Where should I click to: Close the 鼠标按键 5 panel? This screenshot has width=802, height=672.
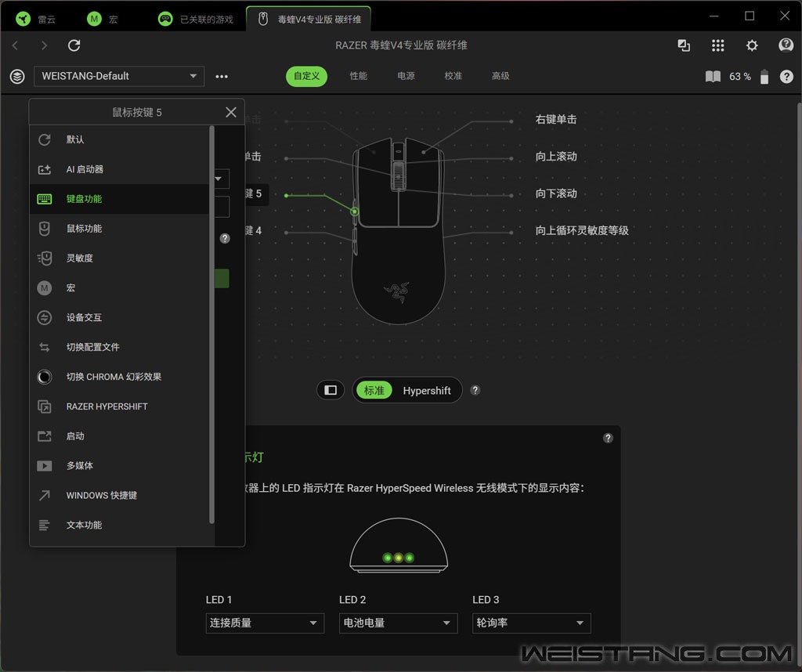click(x=231, y=112)
